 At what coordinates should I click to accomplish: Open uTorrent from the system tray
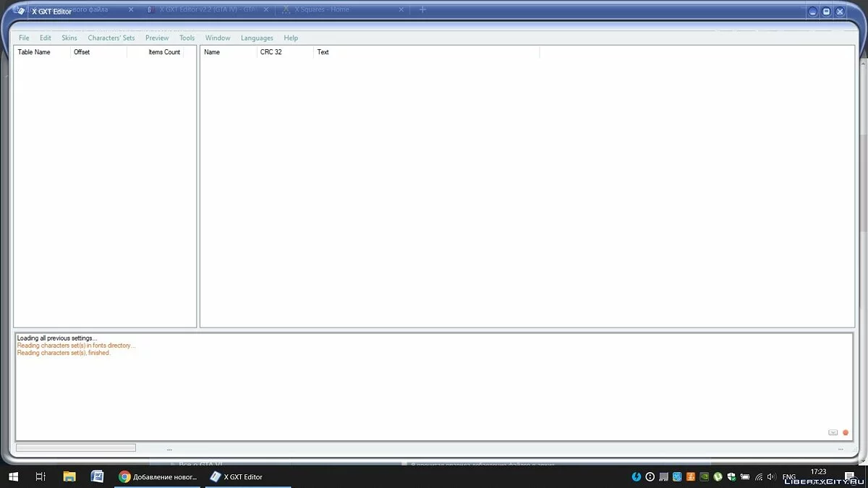pos(718,476)
